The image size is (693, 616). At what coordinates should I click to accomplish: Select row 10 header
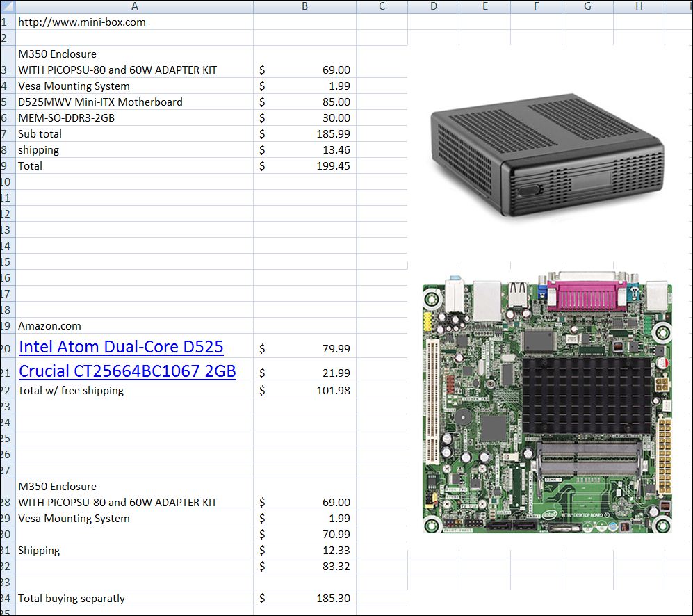click(8, 181)
